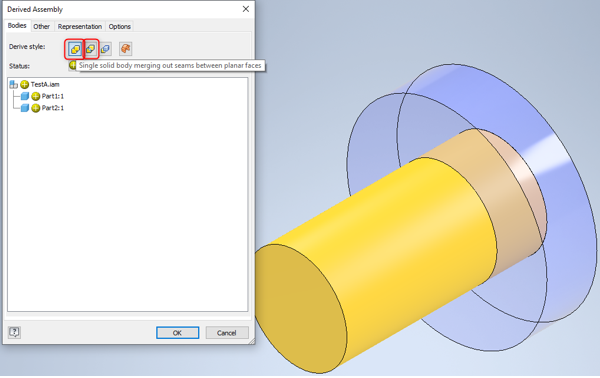Select maintain each solid as body style
Screen dimensions: 600x378
click(106, 49)
